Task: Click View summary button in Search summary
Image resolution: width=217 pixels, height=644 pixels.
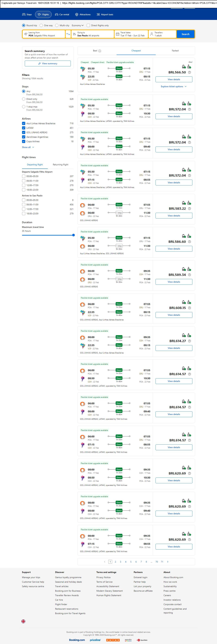Action: point(48,63)
